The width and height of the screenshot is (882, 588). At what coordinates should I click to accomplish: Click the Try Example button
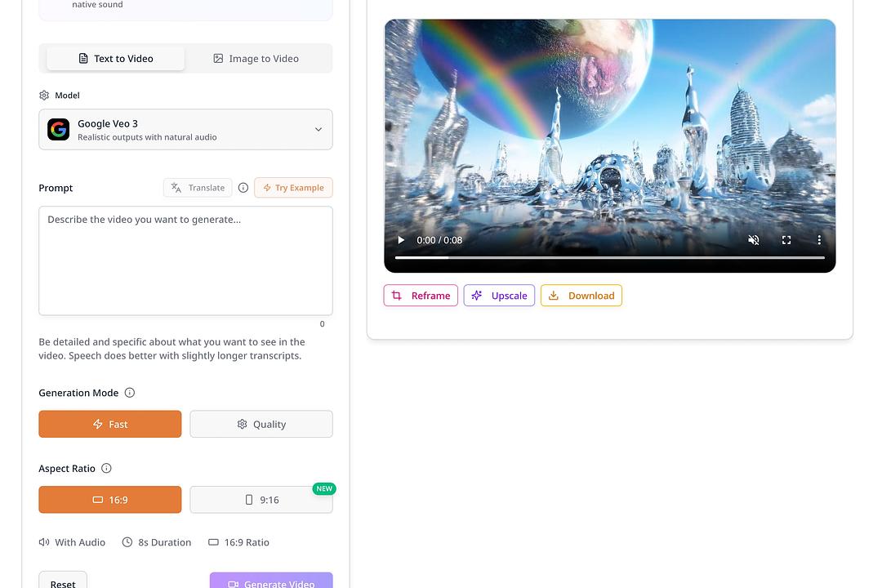point(293,187)
